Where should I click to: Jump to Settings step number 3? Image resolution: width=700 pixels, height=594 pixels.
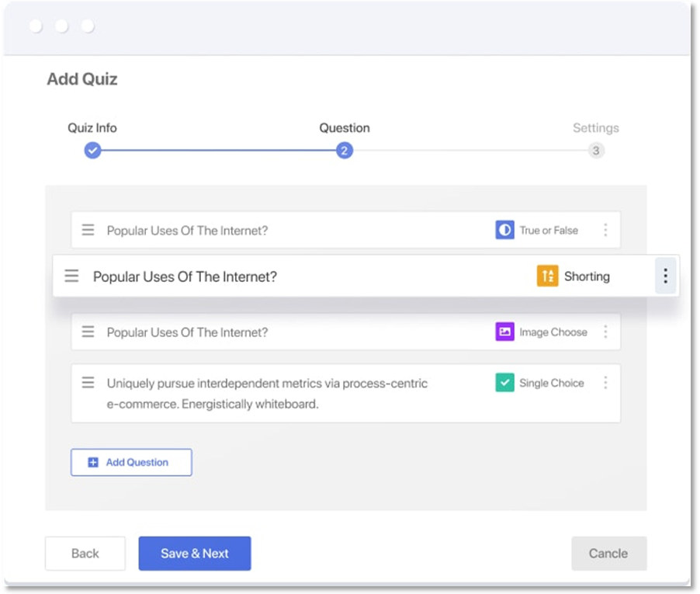point(596,151)
